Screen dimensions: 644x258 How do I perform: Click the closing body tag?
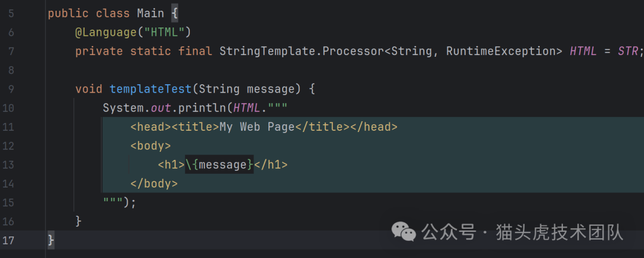point(154,183)
